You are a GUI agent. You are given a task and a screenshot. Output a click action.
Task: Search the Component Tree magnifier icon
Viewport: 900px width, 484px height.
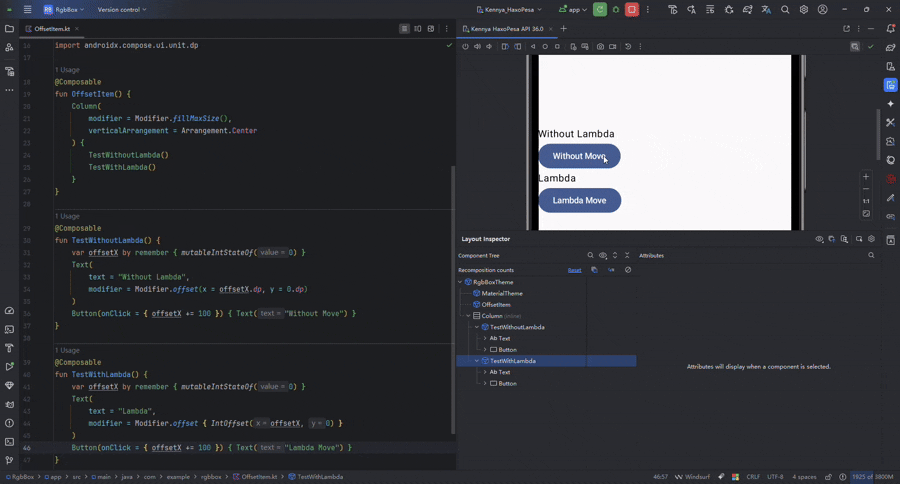click(x=591, y=255)
